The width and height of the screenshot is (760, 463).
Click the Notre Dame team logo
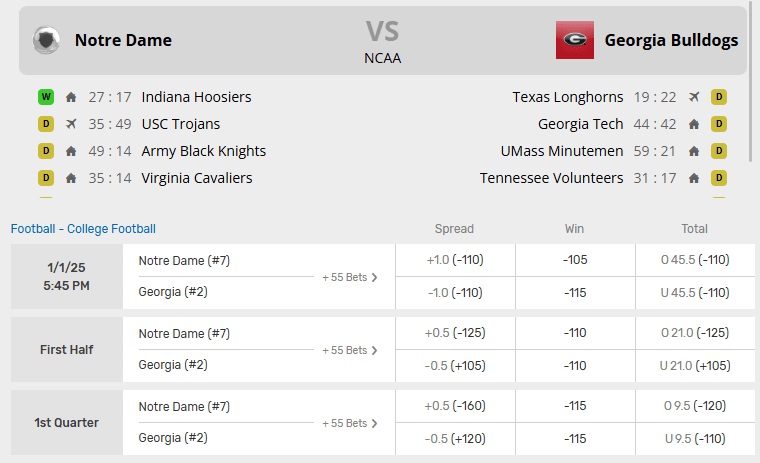pyautogui.click(x=46, y=40)
